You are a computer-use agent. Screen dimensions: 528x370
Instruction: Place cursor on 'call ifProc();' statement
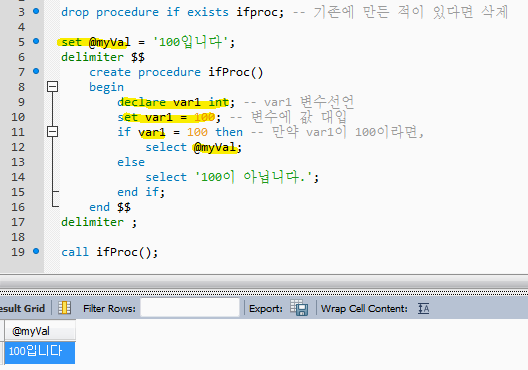click(109, 252)
